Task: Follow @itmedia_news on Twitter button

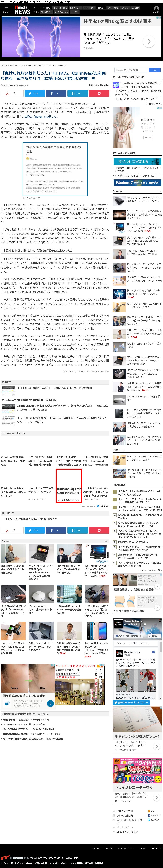Action: (x=131, y=702)
